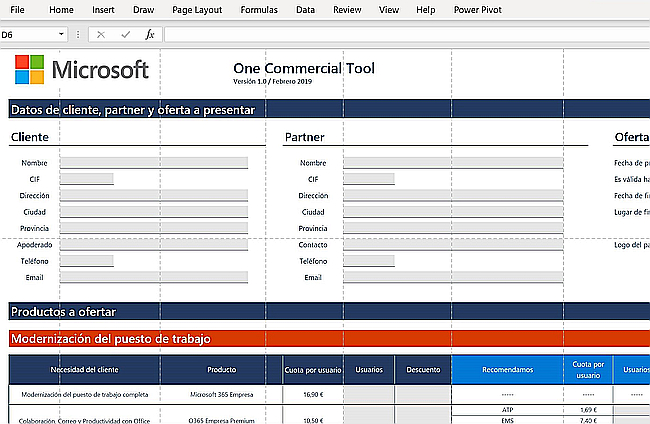Click the 'Oferta' section heading
The height and width of the screenshot is (424, 650).
tap(632, 137)
